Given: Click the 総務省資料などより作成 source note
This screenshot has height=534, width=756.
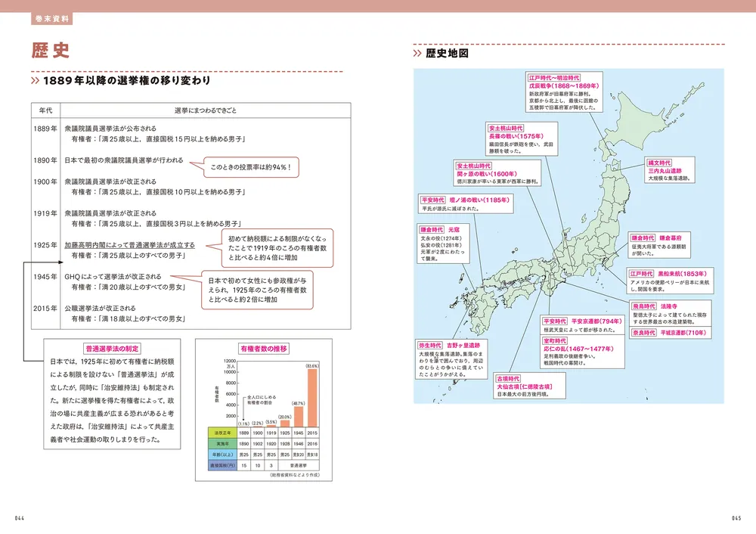Looking at the screenshot, I should coord(295,475).
